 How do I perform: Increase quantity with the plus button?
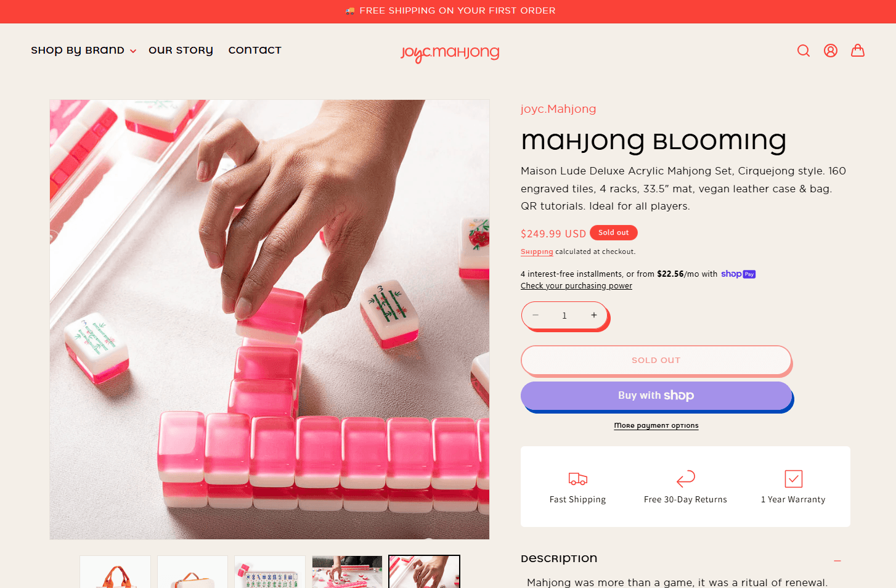(594, 315)
